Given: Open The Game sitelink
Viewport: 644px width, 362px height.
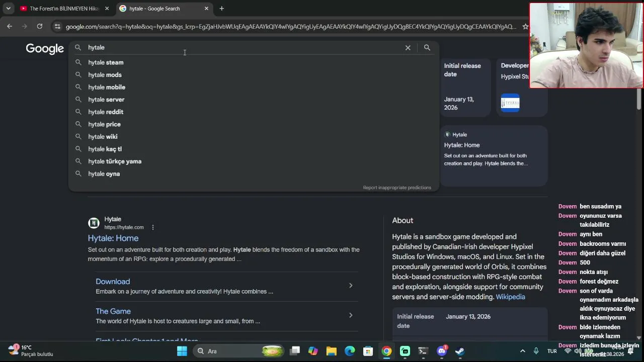Looking at the screenshot, I should 113,311.
